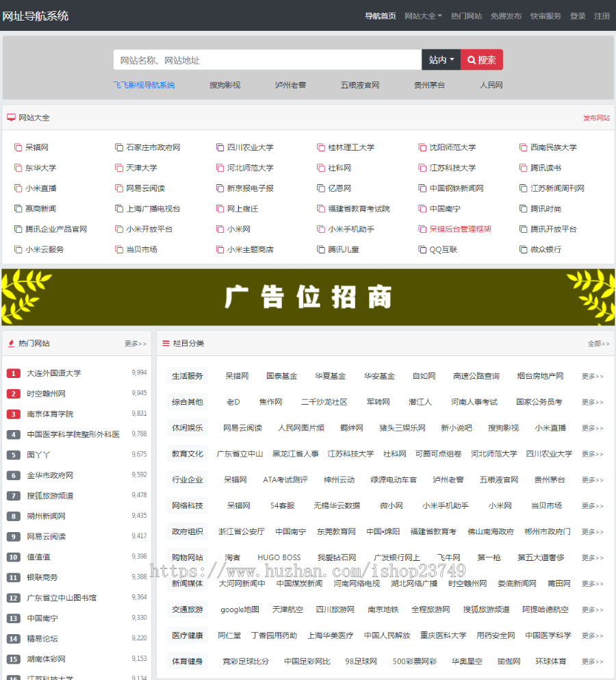Image resolution: width=616 pixels, height=680 pixels.
Task: Go to 导航首页 in top navigation
Action: point(380,16)
